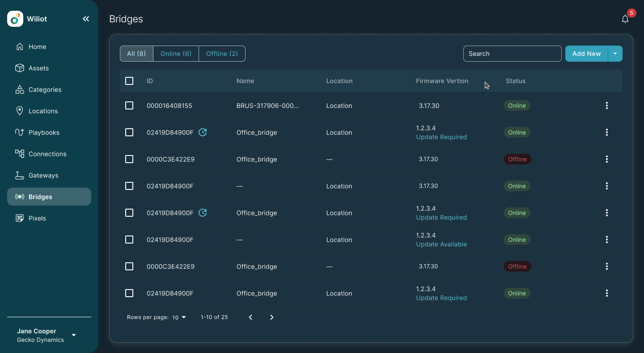Go to Gateways in the sidebar
Viewport: 644px width, 353px height.
49,175
